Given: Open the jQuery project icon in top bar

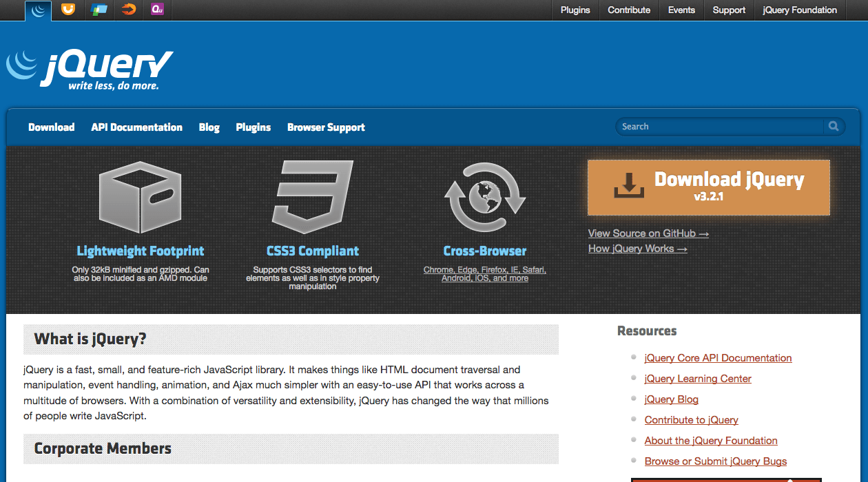Looking at the screenshot, I should pyautogui.click(x=39, y=10).
